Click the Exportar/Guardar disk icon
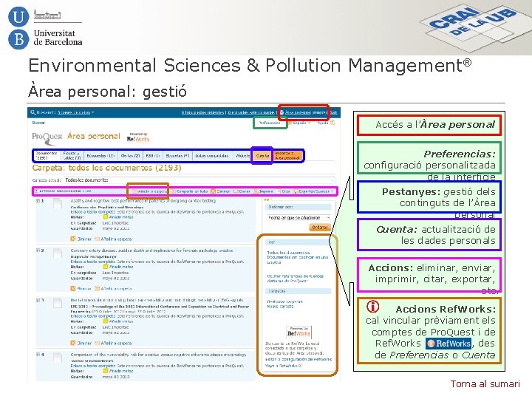 (296, 191)
